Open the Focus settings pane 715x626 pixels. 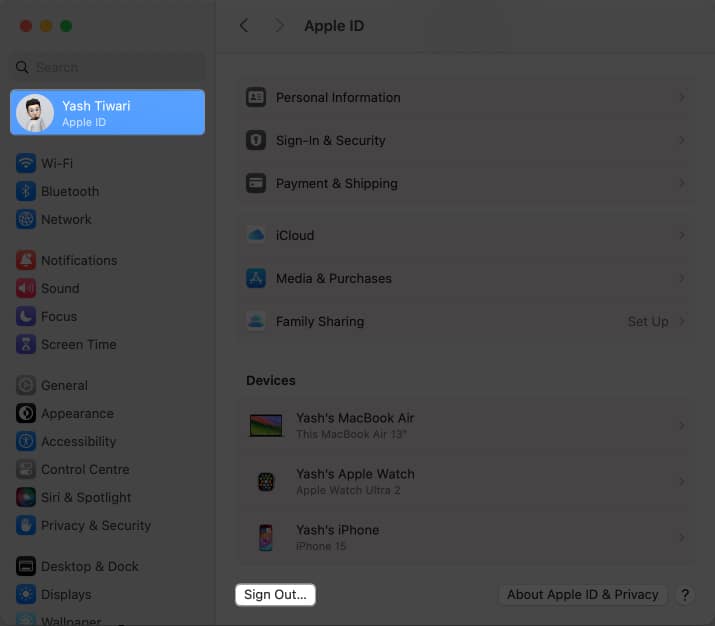point(108,316)
